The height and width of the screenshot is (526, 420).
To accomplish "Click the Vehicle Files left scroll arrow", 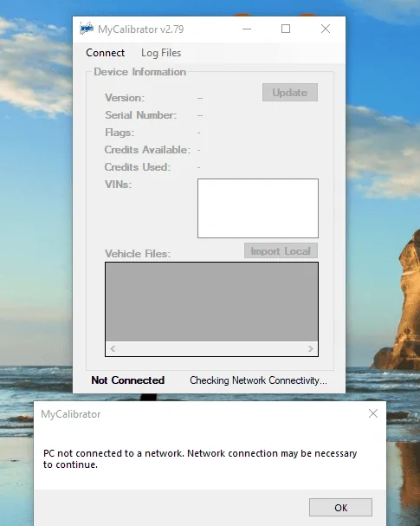I will (113, 349).
